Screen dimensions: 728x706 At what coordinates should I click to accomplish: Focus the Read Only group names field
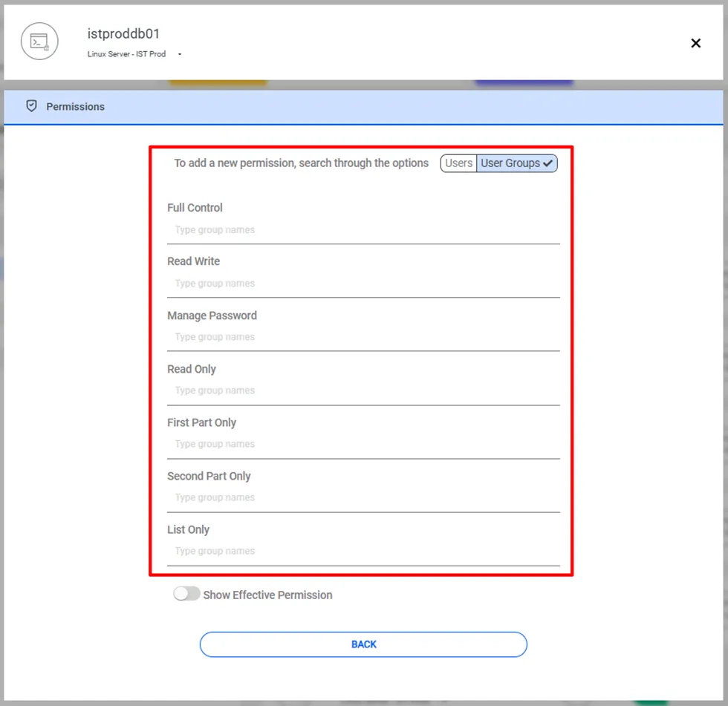(x=363, y=390)
